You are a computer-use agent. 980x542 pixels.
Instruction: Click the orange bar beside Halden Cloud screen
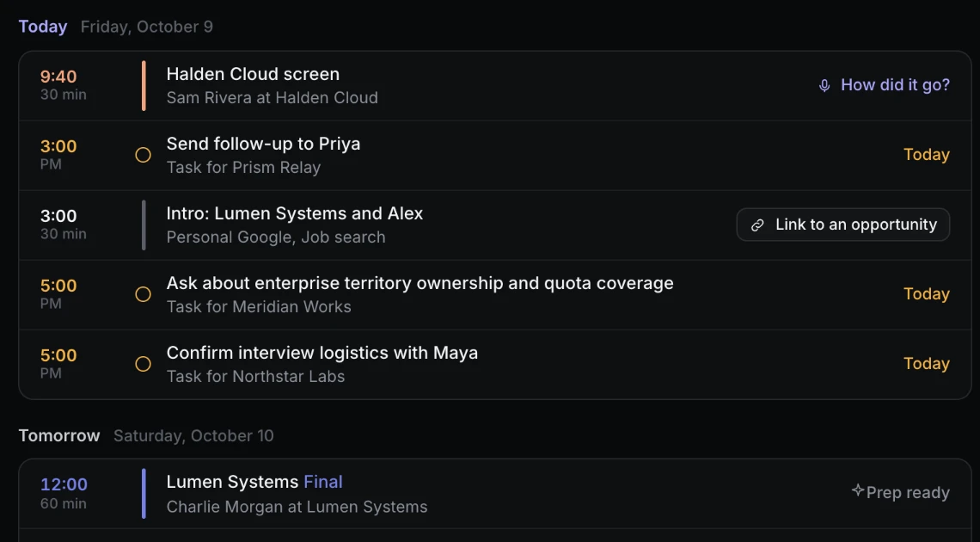click(x=144, y=86)
